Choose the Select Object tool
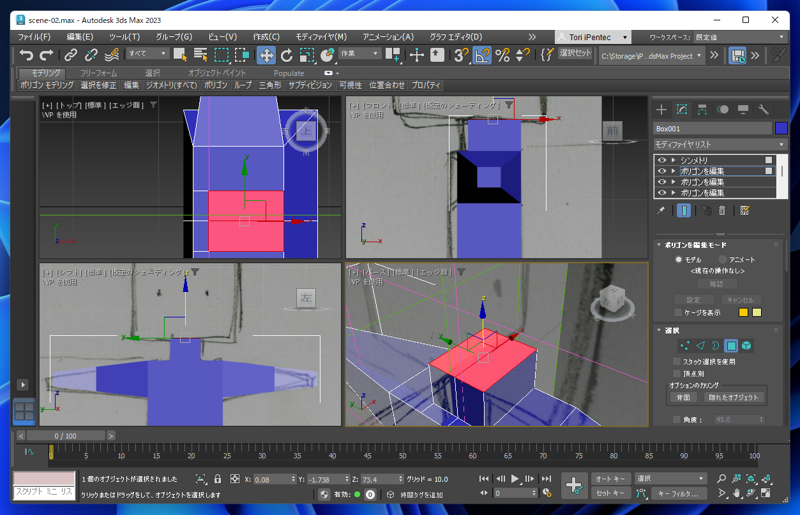 180,55
